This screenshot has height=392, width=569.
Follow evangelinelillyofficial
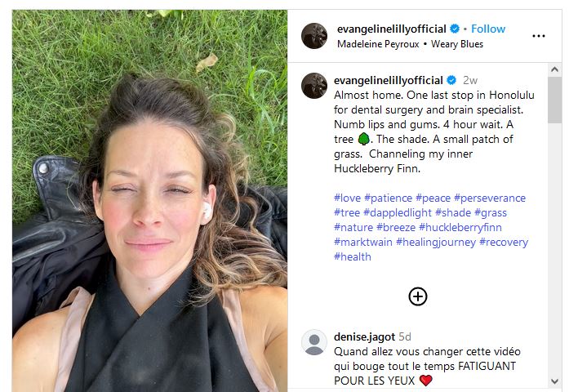pyautogui.click(x=488, y=29)
